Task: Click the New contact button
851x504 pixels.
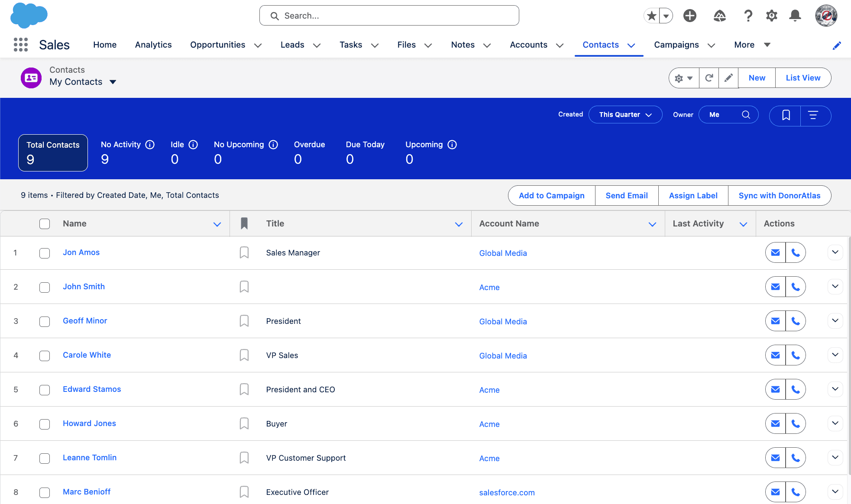Action: coord(756,78)
